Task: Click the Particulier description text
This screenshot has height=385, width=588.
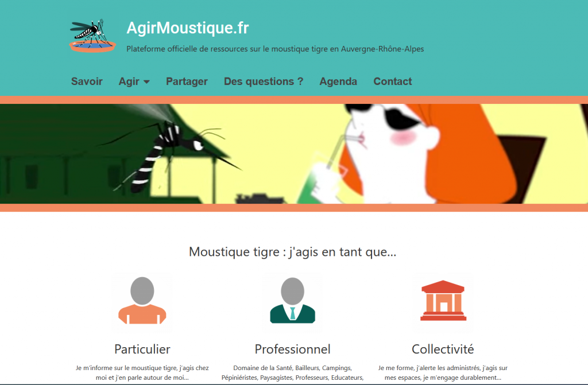Action: (142, 372)
